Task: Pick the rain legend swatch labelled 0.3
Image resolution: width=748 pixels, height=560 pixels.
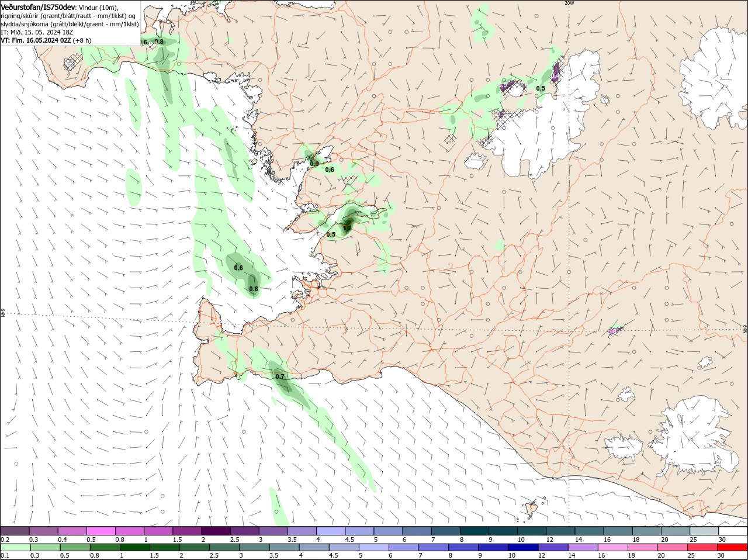Action: click(45, 547)
